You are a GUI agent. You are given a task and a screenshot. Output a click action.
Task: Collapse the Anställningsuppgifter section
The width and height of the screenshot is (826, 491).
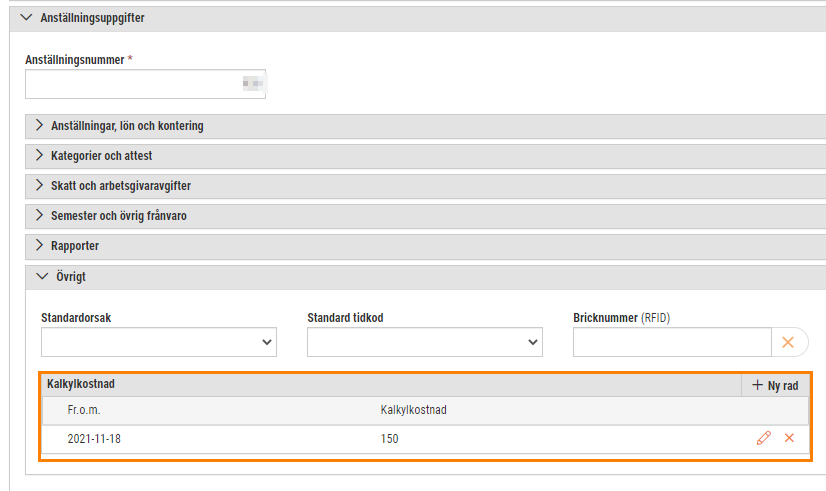click(26, 17)
